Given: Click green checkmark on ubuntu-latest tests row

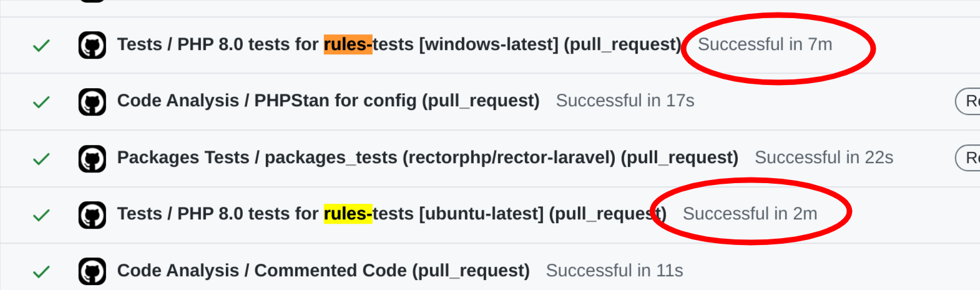Looking at the screenshot, I should click(41, 215).
